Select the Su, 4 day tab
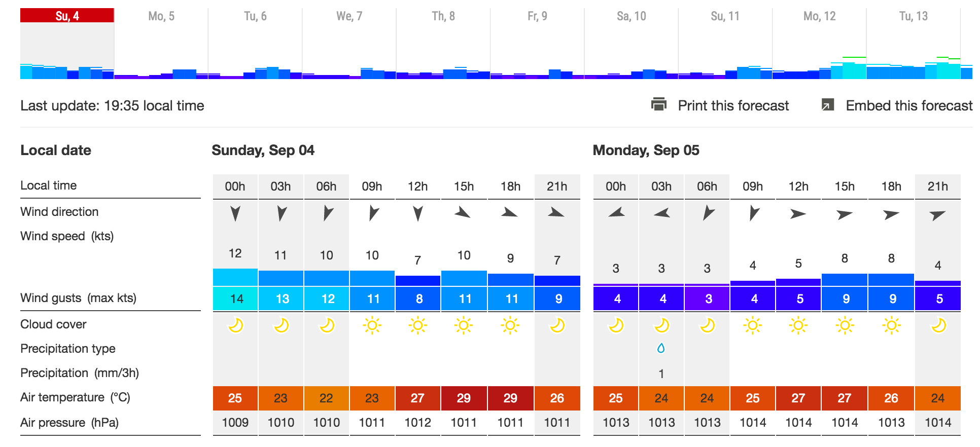This screenshot has height=447, width=980. [67, 16]
